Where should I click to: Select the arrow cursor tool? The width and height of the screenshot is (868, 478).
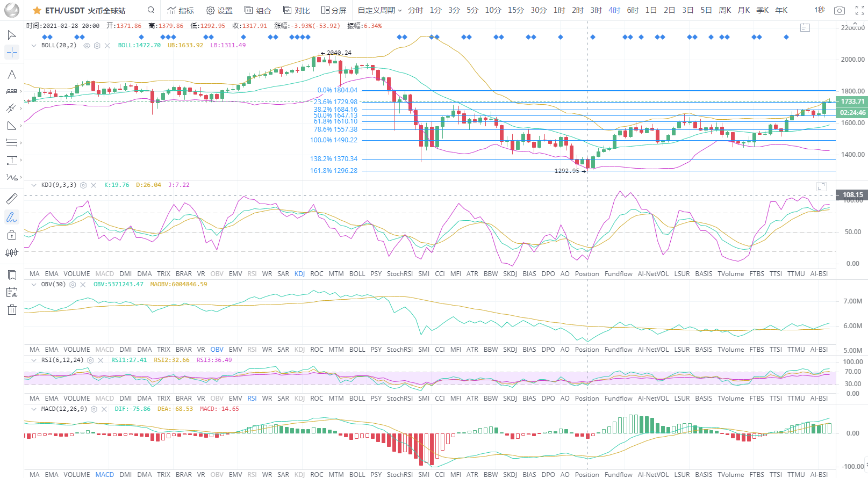point(11,35)
